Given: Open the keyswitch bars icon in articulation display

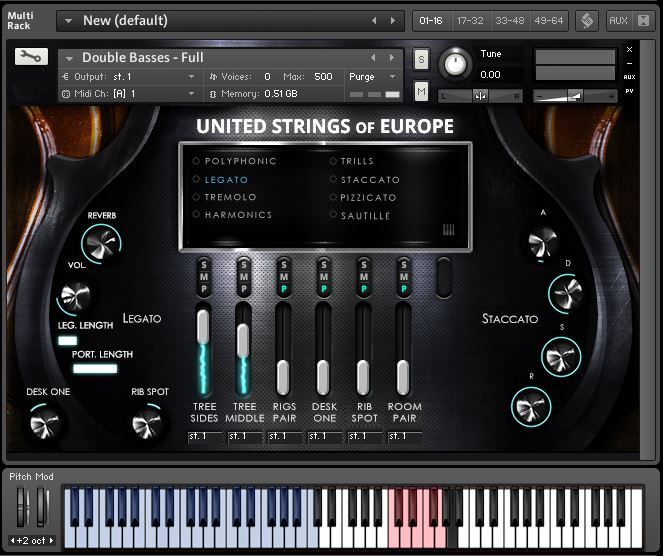Looking at the screenshot, I should point(448,230).
